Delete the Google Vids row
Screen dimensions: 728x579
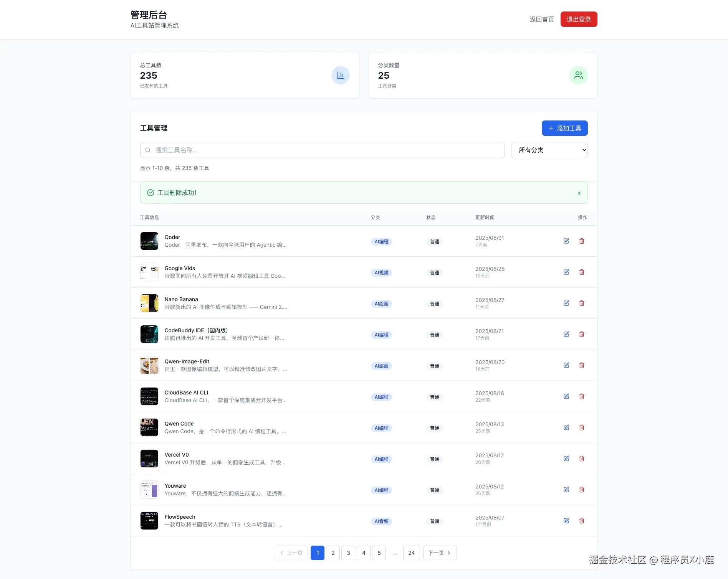[582, 272]
